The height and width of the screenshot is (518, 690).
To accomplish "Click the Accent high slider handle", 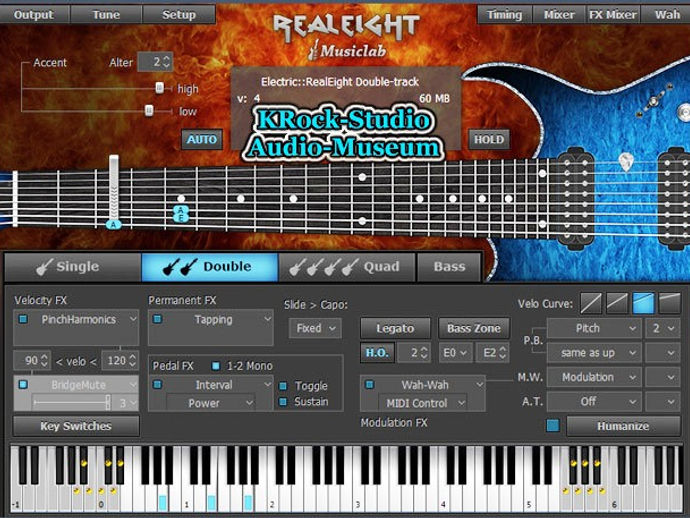I will (159, 88).
